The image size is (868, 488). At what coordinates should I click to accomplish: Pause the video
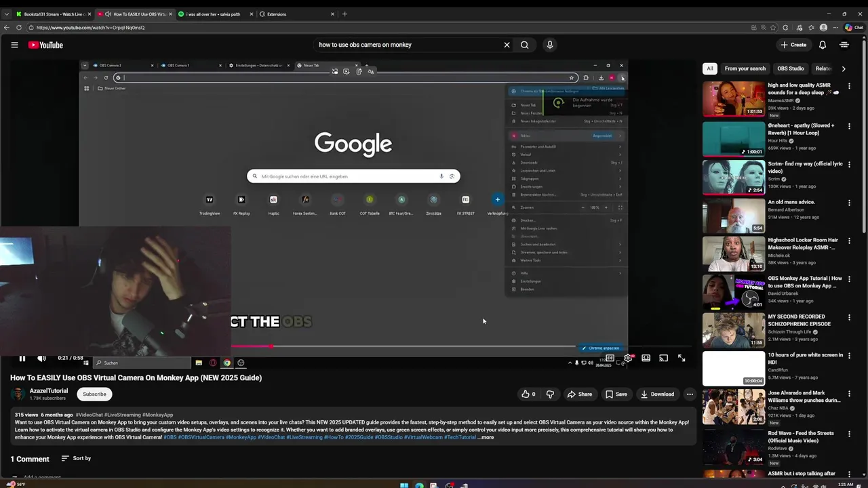point(22,359)
